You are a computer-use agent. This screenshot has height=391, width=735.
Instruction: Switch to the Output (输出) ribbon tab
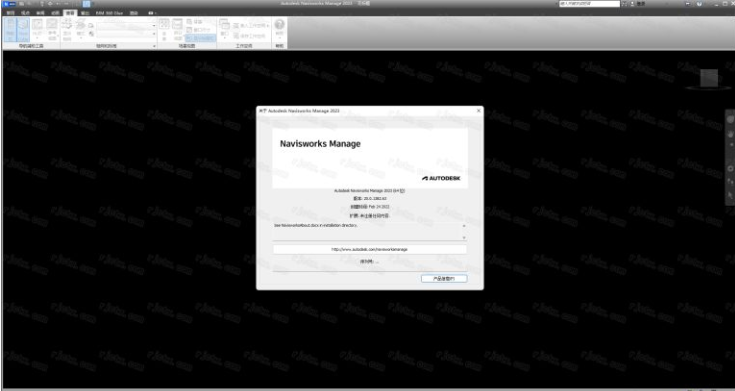(85, 13)
